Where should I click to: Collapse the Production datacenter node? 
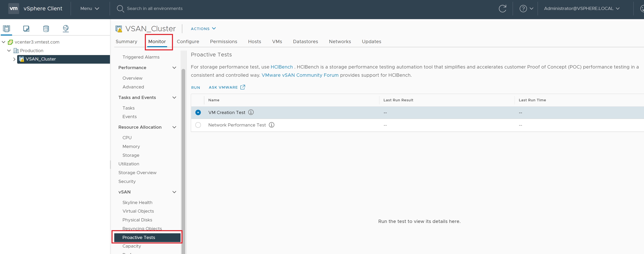click(x=9, y=51)
